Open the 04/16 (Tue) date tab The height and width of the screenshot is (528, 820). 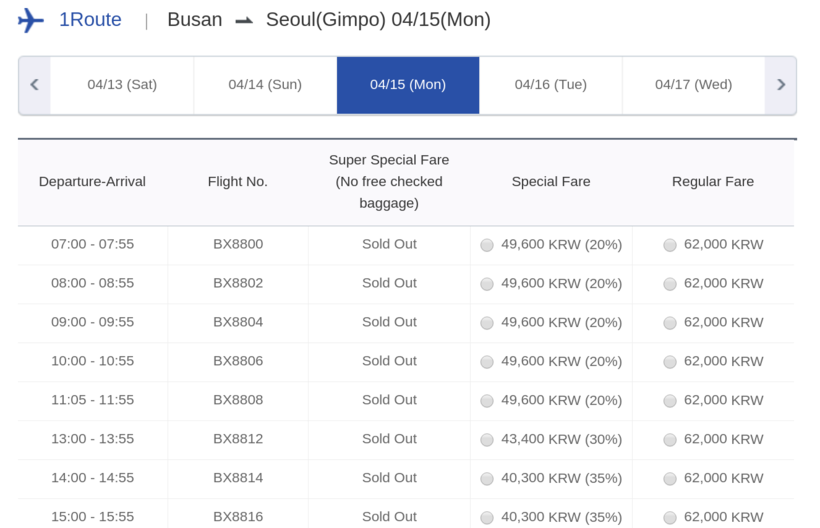click(551, 85)
